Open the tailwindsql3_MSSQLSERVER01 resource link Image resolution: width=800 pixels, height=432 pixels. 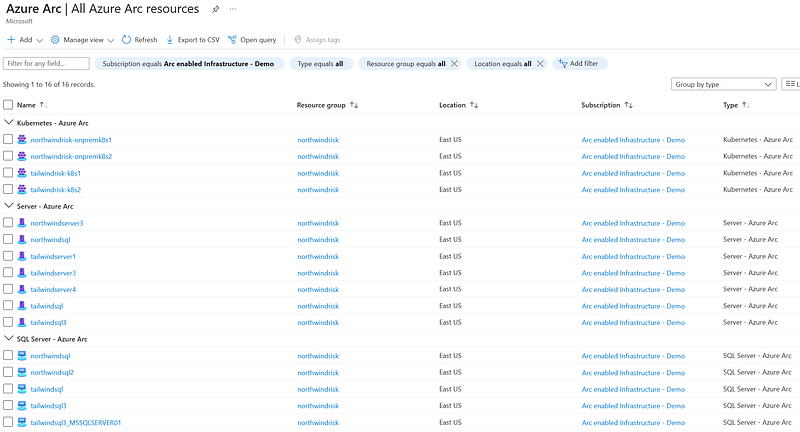[x=76, y=422]
